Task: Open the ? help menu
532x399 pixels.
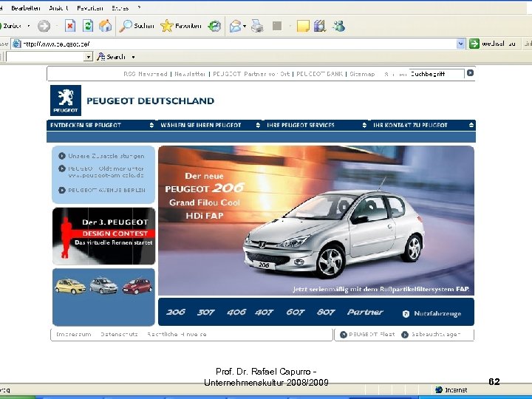Action: 139,8
